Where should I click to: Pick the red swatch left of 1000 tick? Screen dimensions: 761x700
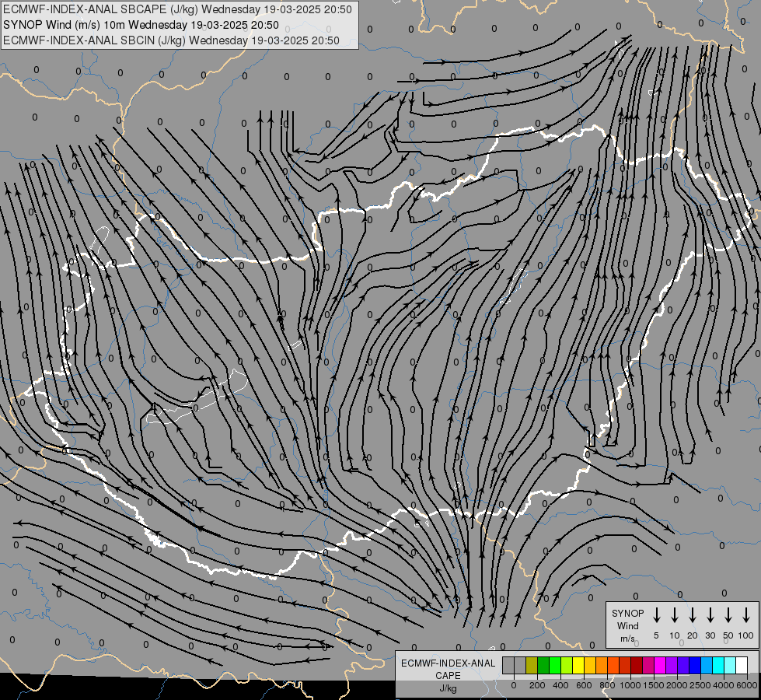click(625, 665)
